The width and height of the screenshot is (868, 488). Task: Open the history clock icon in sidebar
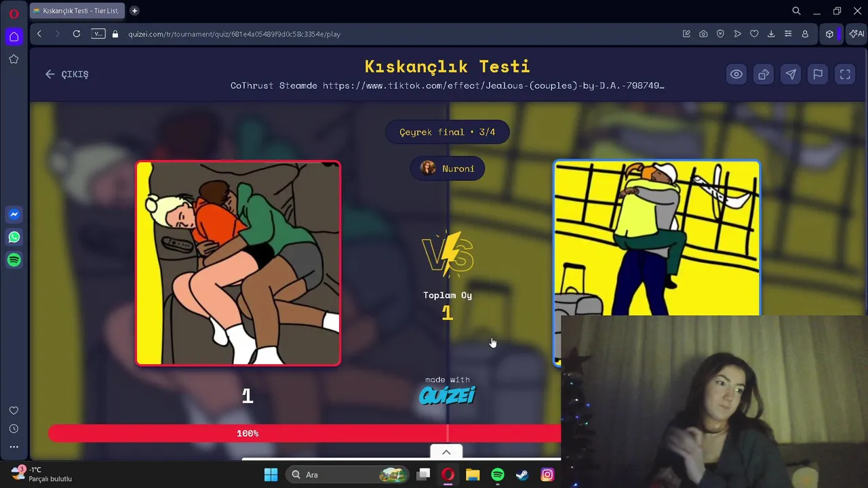(14, 429)
